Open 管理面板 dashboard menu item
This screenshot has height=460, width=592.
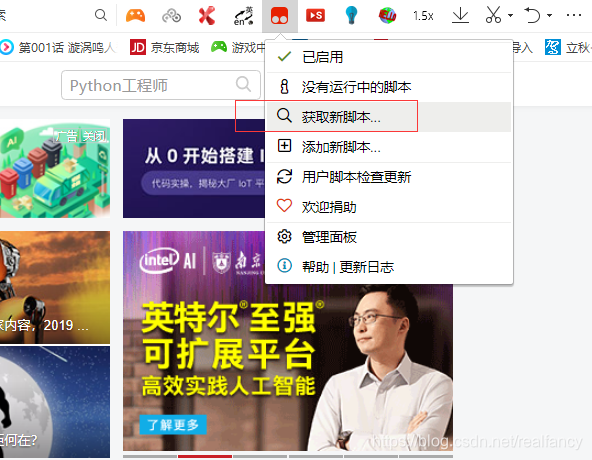389,237
